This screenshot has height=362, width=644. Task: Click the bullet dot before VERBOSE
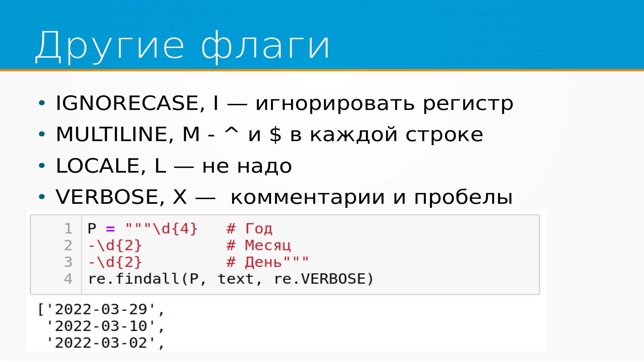tap(42, 197)
